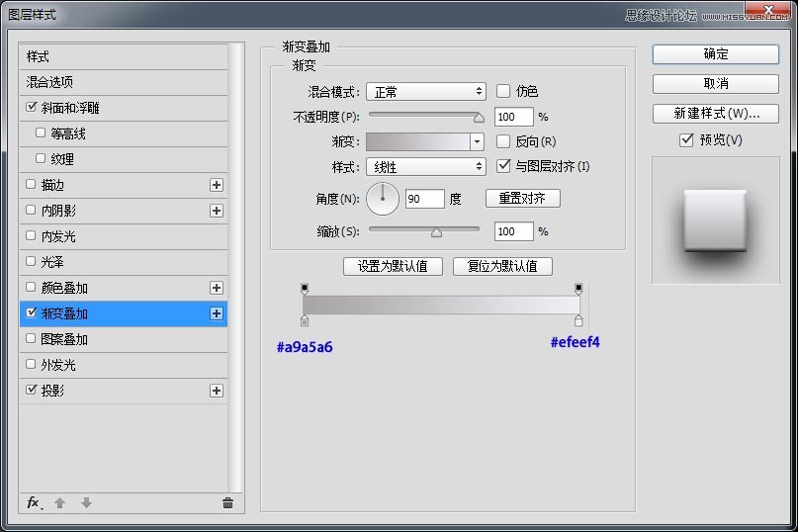
Task: Select the right bottom color stop #efeef4
Action: (578, 320)
